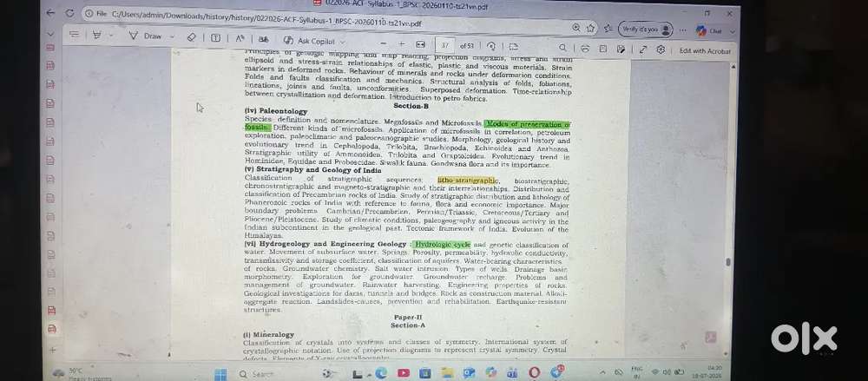868x381 pixels.
Task: Open Opera browser from taskbar
Action: [534, 372]
